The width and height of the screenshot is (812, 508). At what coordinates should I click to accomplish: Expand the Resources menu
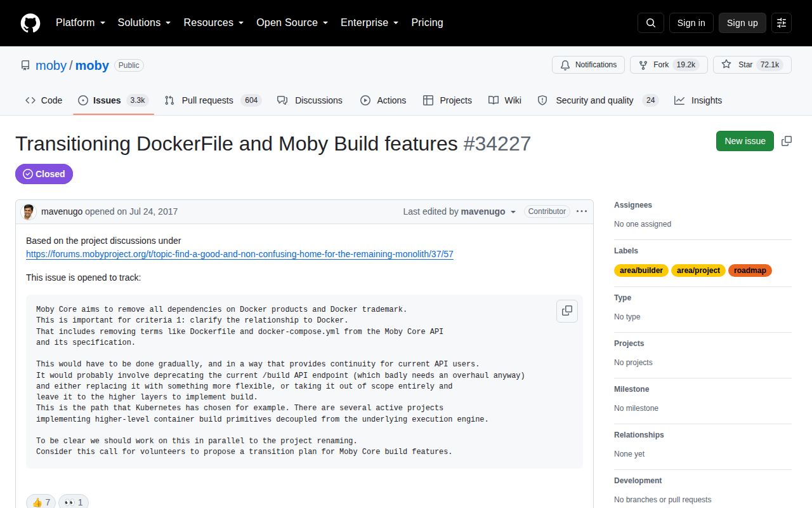[214, 23]
